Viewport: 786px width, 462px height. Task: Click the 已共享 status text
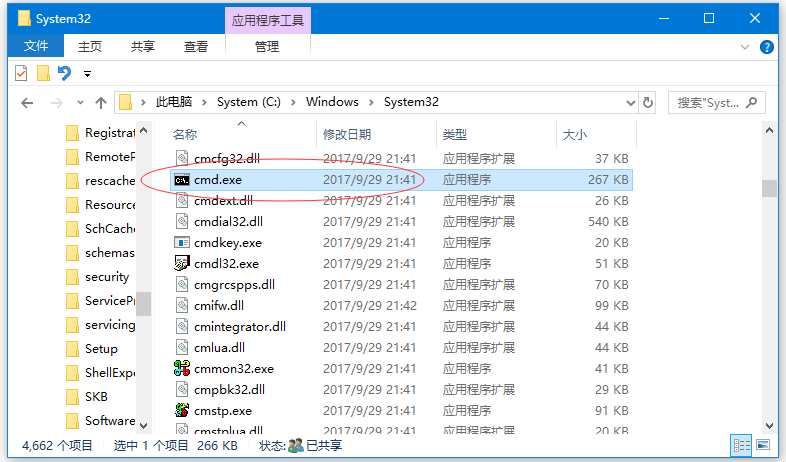pyautogui.click(x=324, y=445)
